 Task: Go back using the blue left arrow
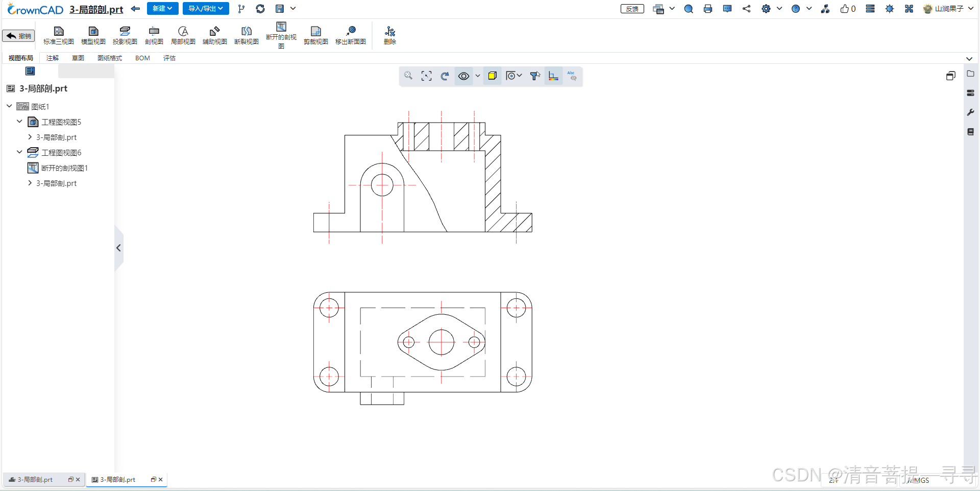tap(135, 9)
